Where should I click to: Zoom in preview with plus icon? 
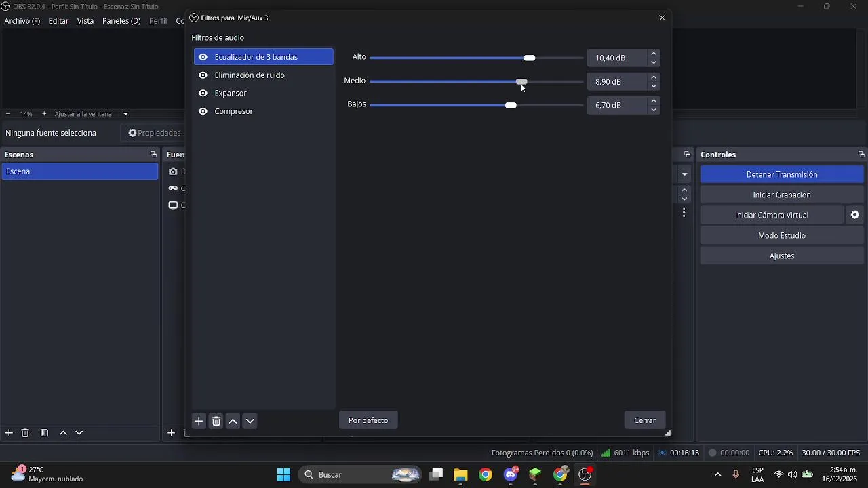coord(44,114)
